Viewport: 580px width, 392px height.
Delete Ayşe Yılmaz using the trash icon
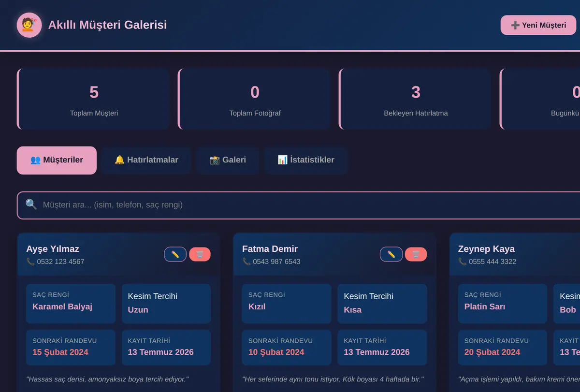[x=200, y=254]
